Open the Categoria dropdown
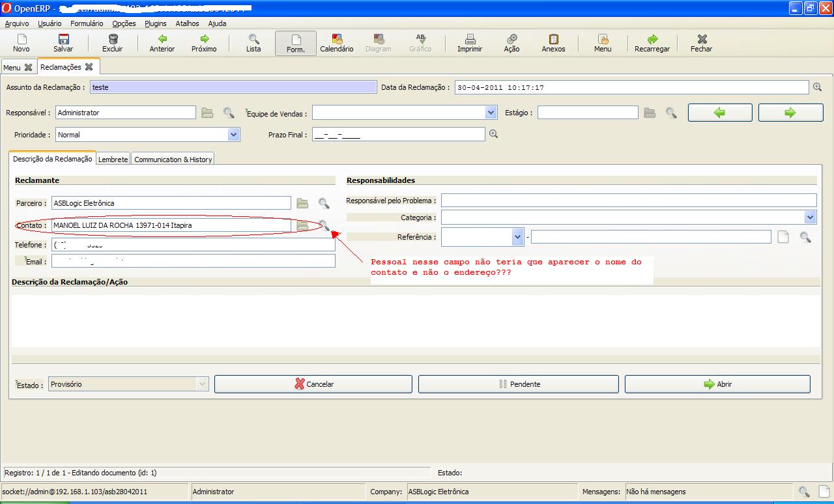 [810, 217]
